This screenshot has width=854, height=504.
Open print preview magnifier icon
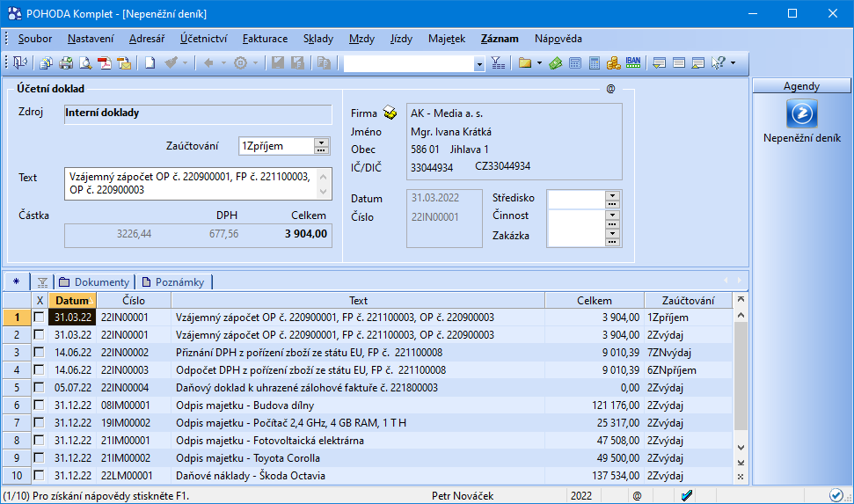pos(85,63)
